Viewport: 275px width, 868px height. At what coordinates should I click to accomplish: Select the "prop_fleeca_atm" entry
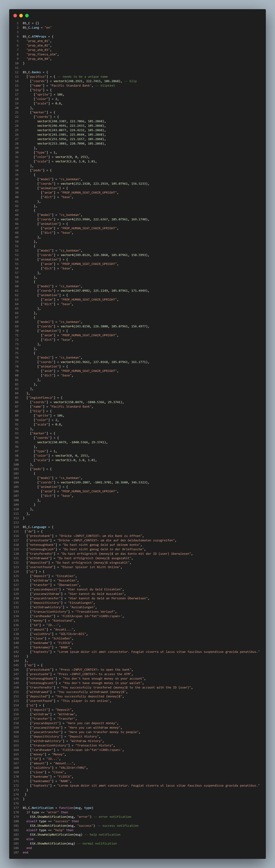(43, 54)
